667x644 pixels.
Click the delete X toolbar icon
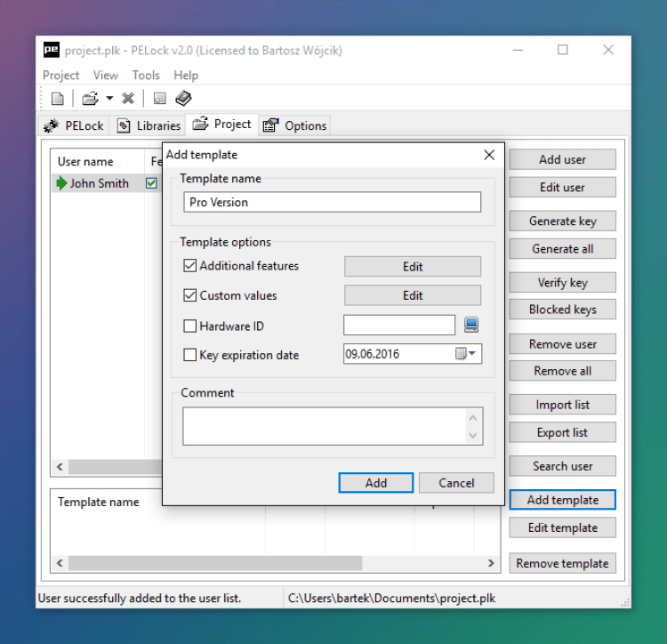[127, 99]
